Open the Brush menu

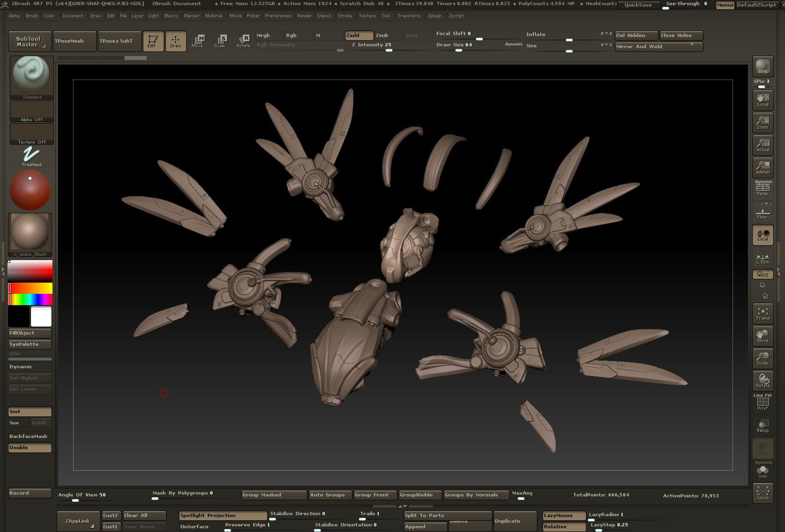(x=32, y=16)
